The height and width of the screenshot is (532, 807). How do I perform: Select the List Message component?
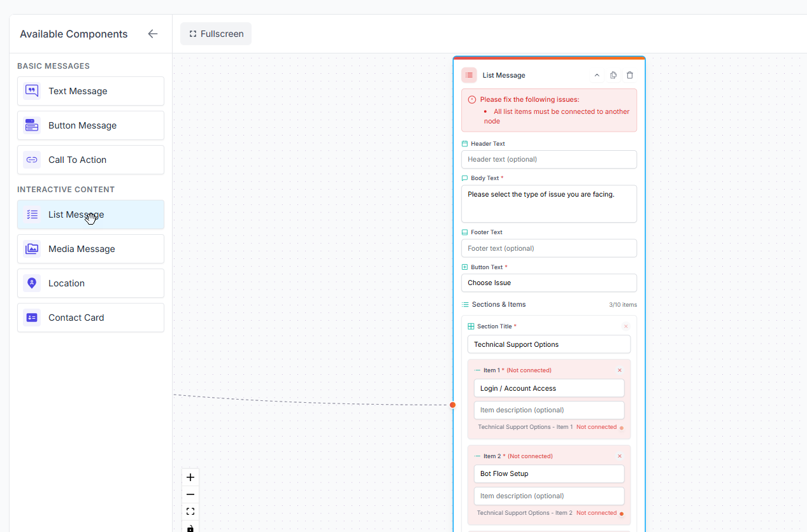[90, 214]
